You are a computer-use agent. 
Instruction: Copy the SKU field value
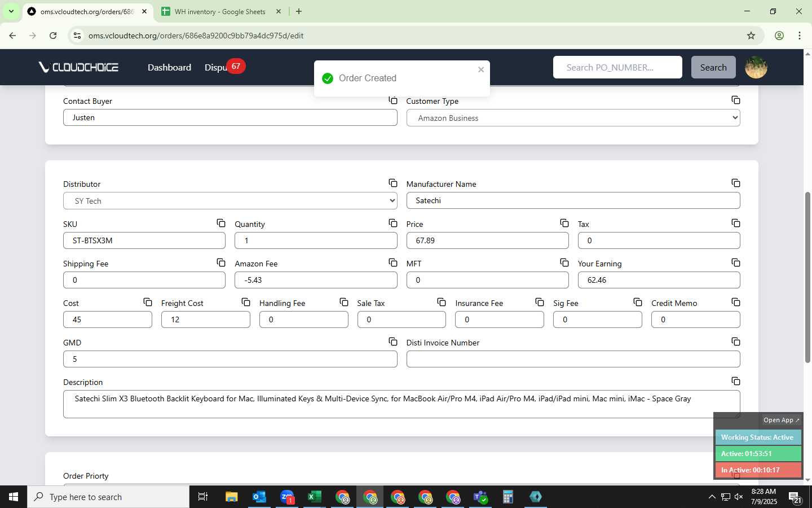221,223
